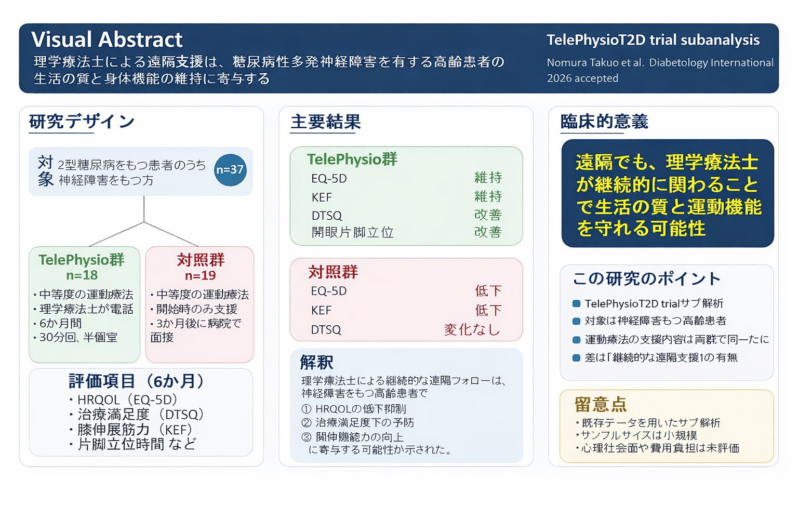Click the blue bullet beside 対象は神経障害もつ高齢患者

(576, 321)
